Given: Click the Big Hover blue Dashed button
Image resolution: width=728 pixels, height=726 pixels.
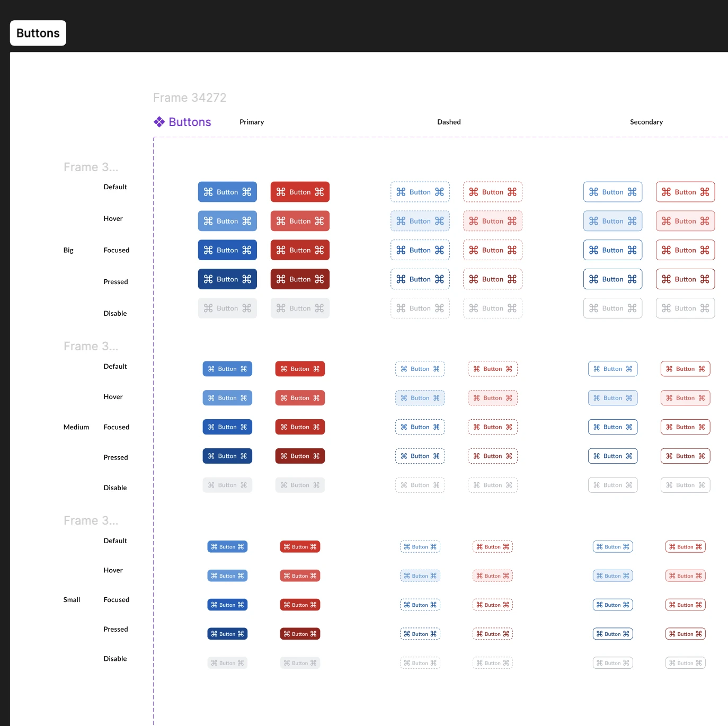Looking at the screenshot, I should point(420,221).
